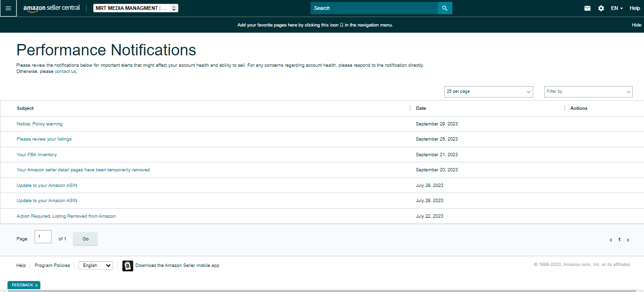The height and width of the screenshot is (292, 644).
Task: Click the page number input field
Action: point(43,237)
